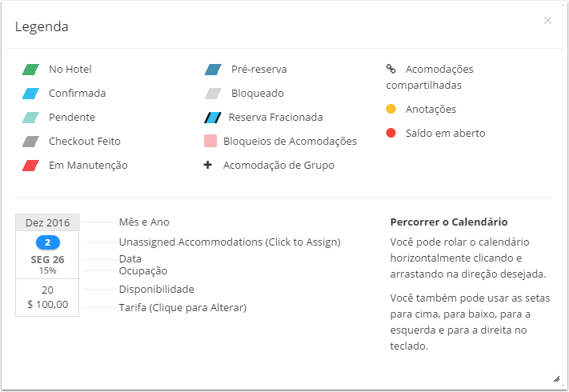The width and height of the screenshot is (569, 392).
Task: Click the Dez 2016 month header
Action: [47, 222]
